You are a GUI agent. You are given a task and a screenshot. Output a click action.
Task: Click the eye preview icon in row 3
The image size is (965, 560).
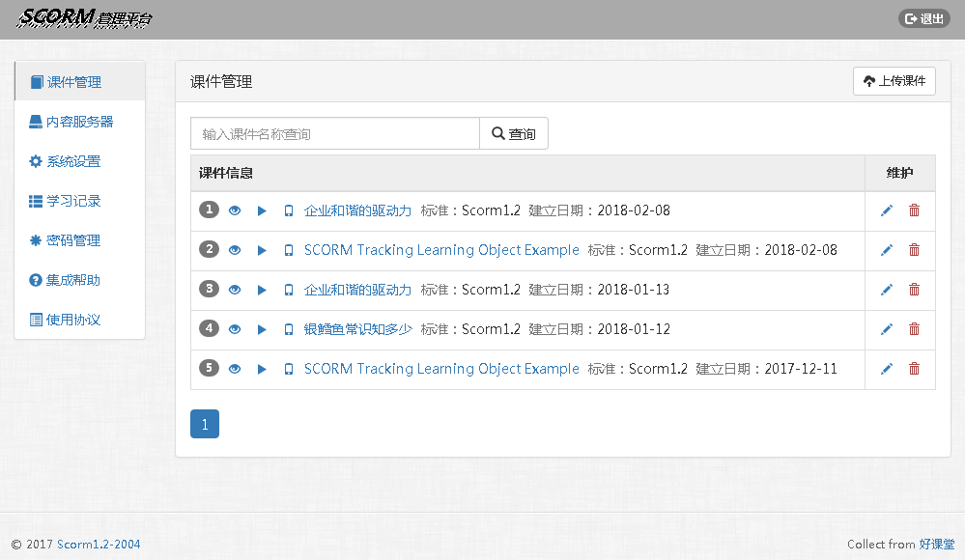click(x=235, y=290)
